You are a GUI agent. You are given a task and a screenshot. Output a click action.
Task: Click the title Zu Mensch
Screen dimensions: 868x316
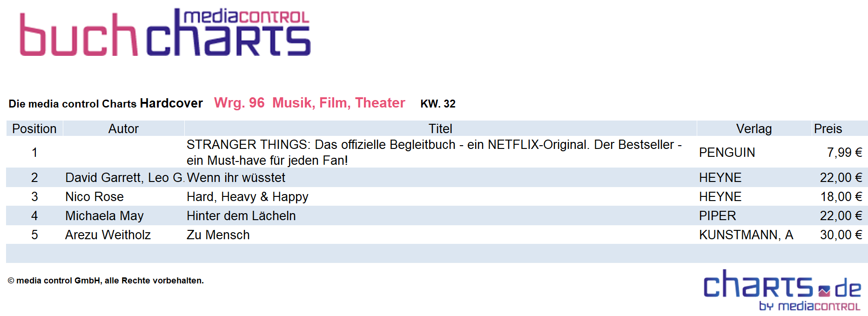218,235
